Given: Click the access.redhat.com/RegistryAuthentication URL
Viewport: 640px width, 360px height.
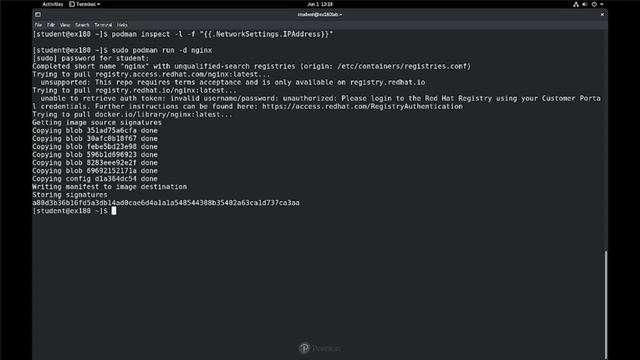Looking at the screenshot, I should point(362,107).
